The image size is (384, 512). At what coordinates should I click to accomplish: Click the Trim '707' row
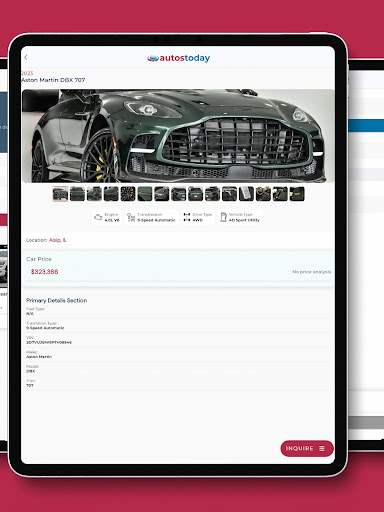tap(177, 383)
